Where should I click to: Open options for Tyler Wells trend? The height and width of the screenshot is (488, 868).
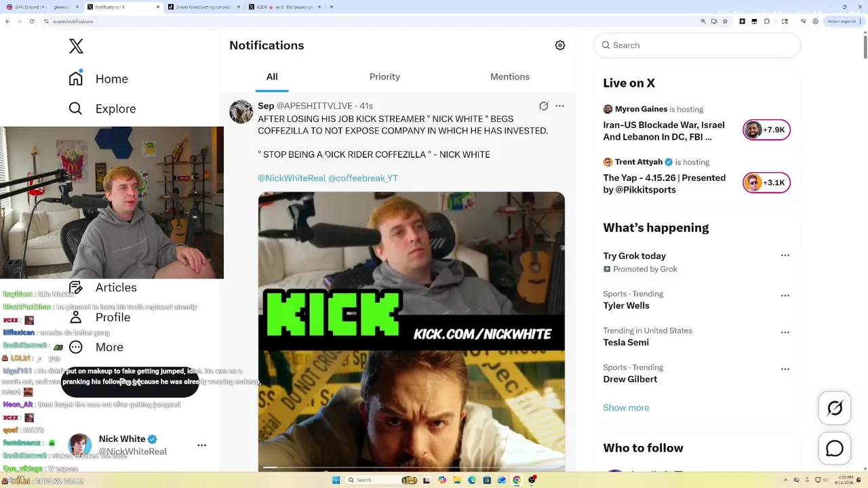pos(785,296)
